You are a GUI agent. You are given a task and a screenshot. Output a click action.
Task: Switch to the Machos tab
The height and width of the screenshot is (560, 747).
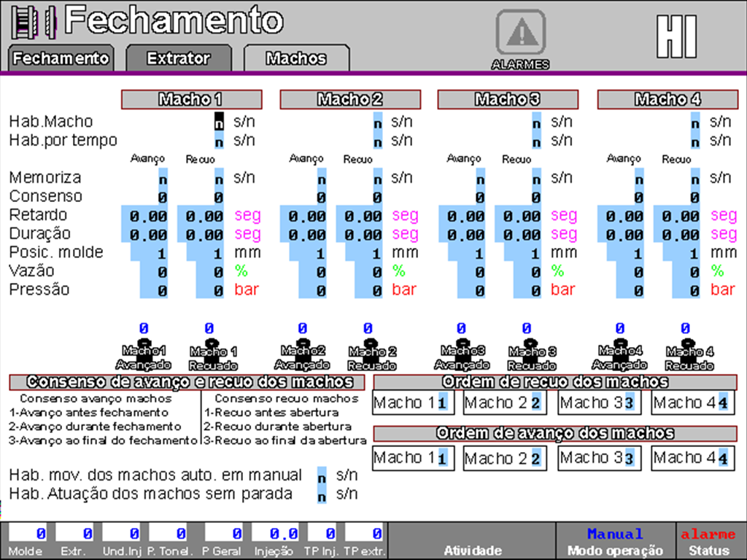296,58
